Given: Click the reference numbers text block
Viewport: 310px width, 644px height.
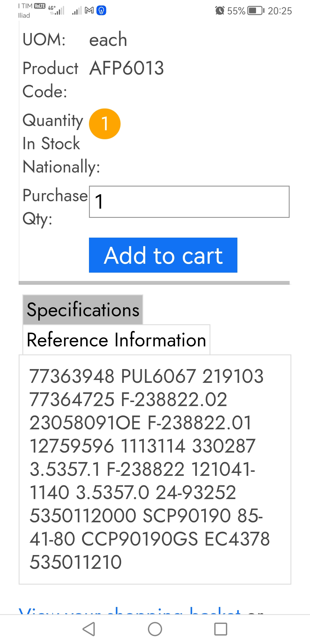Looking at the screenshot, I should coord(149,469).
